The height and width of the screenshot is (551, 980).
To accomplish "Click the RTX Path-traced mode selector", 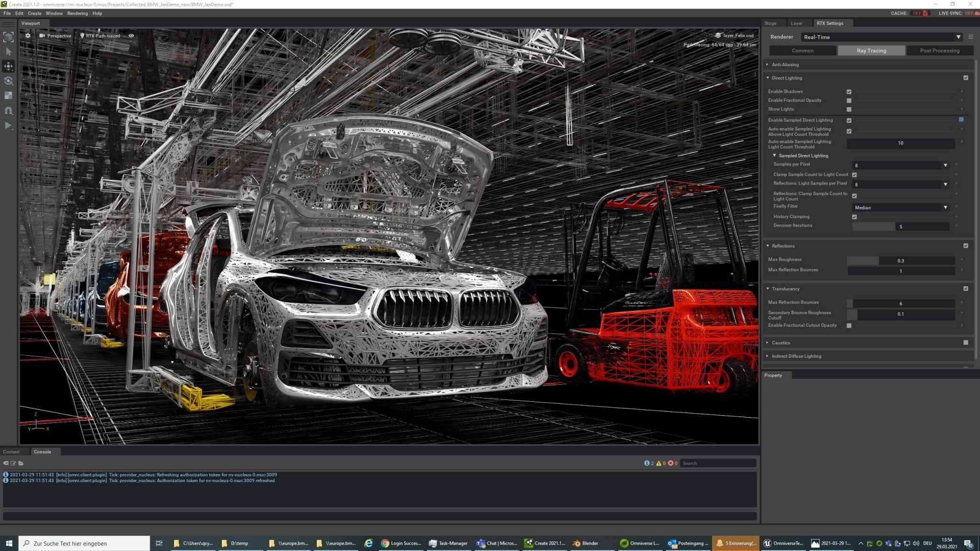I will click(x=101, y=35).
